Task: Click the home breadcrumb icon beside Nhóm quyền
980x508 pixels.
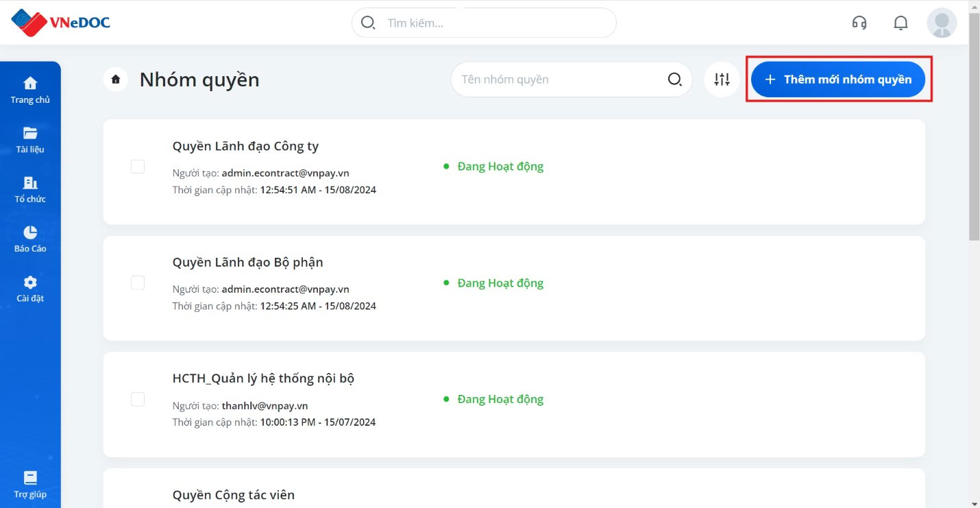Action: point(116,80)
